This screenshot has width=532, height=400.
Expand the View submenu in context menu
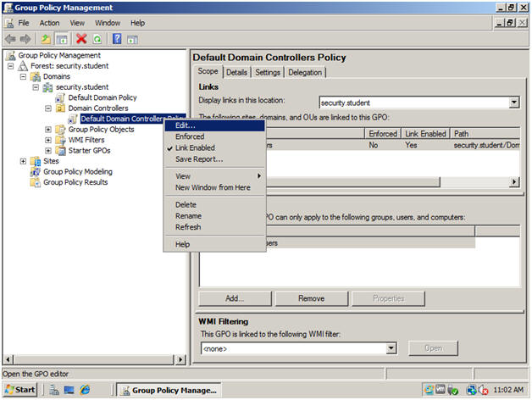pos(214,176)
